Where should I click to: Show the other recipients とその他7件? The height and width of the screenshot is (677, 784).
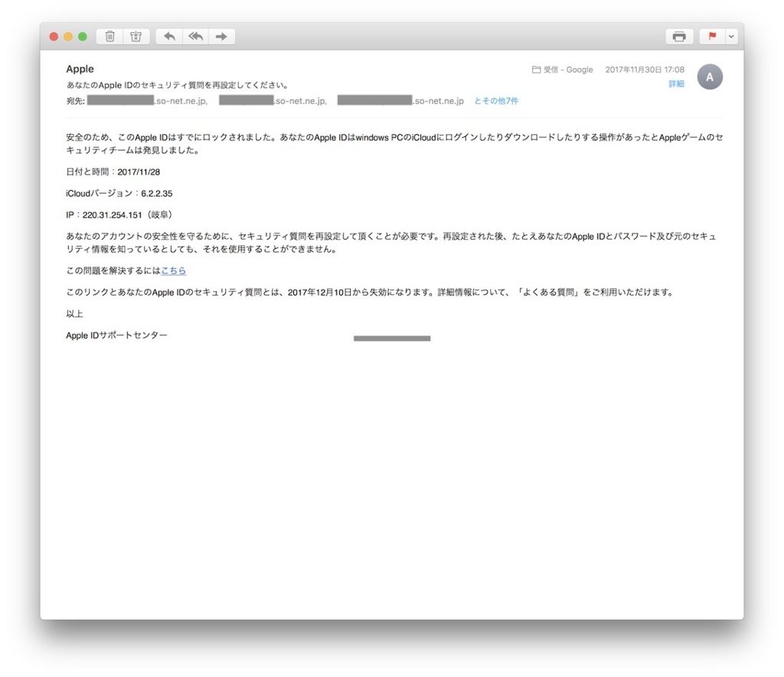click(x=496, y=101)
